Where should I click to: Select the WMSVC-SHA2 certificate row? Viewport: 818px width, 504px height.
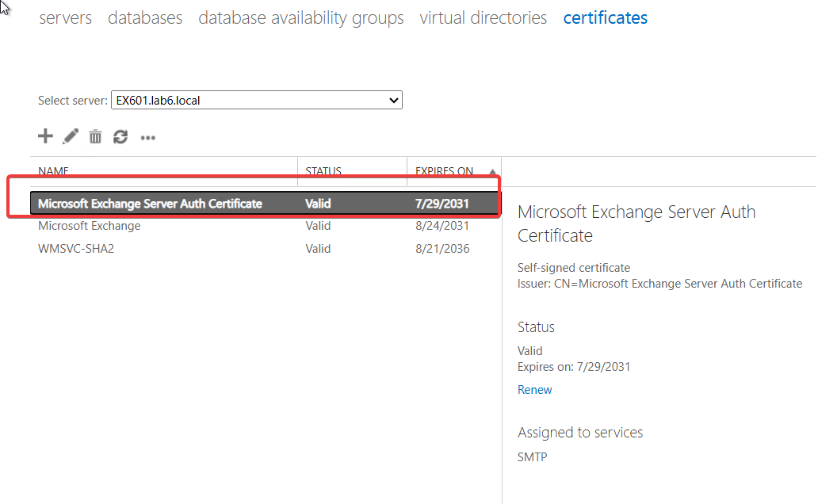click(x=265, y=249)
